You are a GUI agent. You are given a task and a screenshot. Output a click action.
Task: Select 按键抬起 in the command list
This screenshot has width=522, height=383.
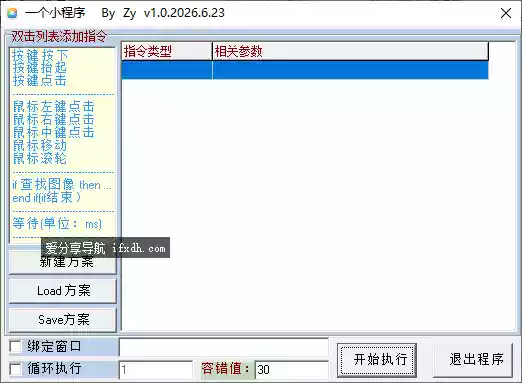point(40,68)
